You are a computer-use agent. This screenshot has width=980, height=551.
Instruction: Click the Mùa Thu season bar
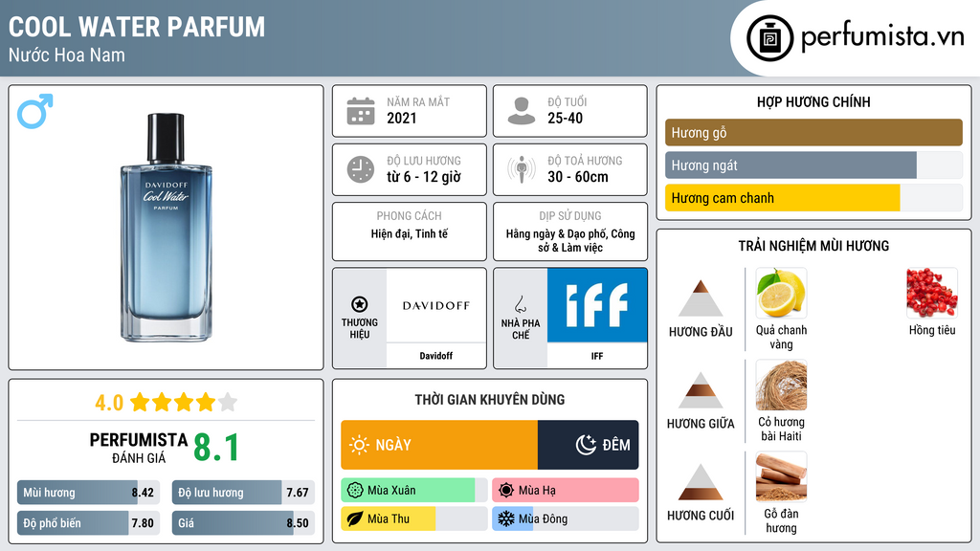coord(413,518)
